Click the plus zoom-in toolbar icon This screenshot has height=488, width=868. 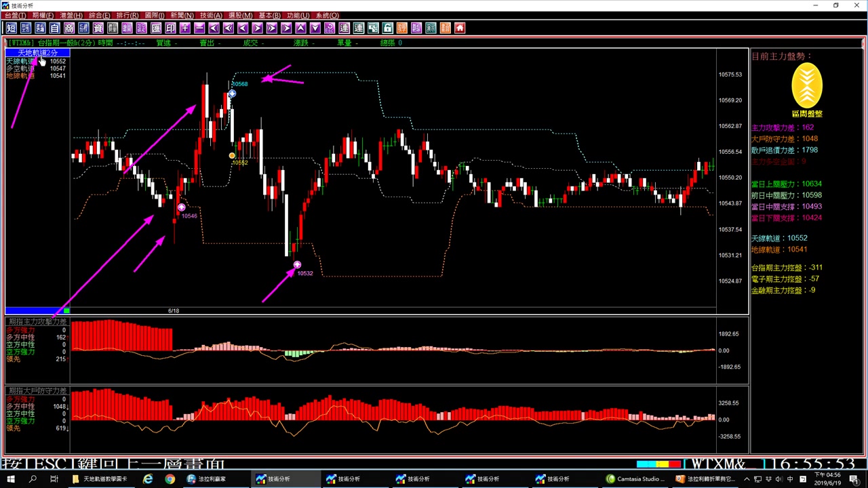[x=185, y=28]
